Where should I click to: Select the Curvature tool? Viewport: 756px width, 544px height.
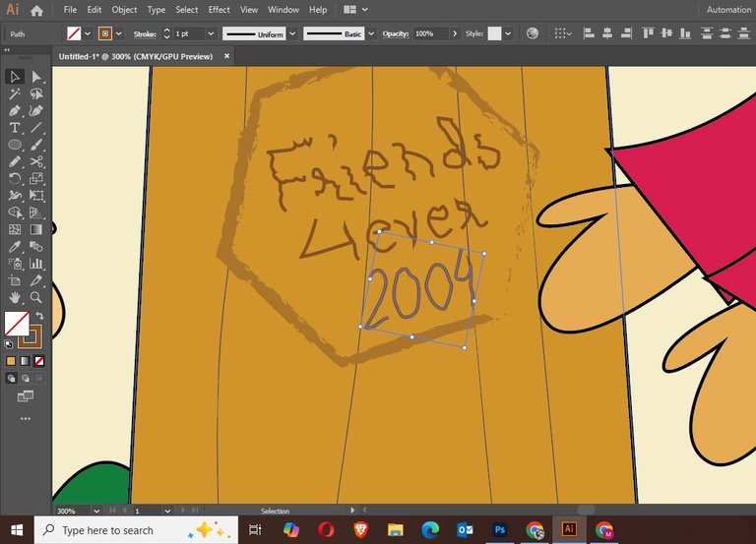(x=36, y=111)
